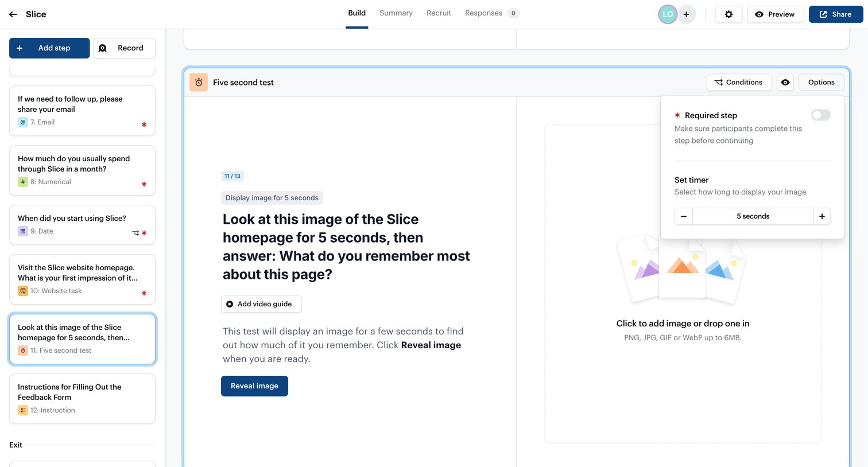Click the Date step calendar icon

23,231
